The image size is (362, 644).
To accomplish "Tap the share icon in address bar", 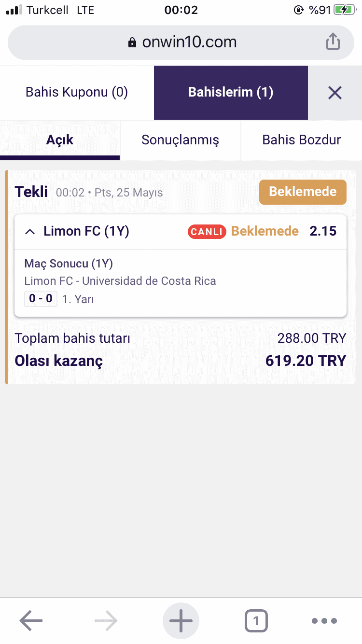I will click(333, 42).
